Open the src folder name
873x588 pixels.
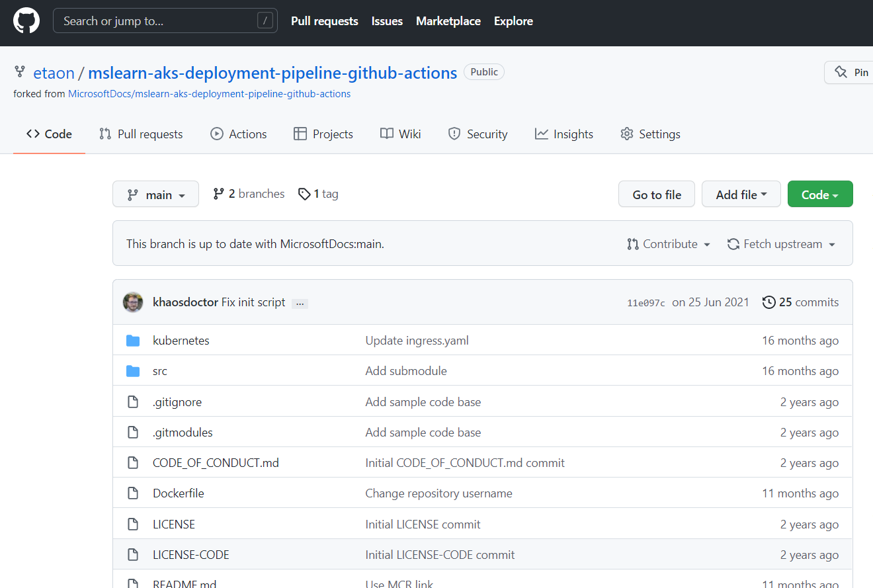pyautogui.click(x=160, y=371)
